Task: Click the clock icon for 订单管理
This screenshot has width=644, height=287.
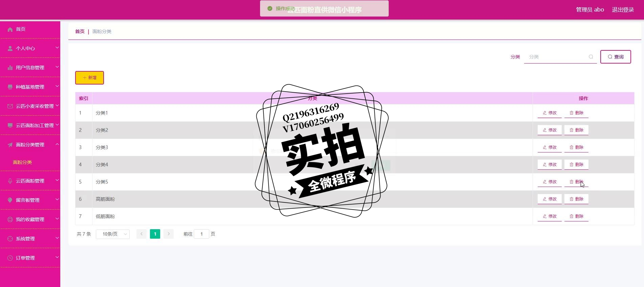Action: coord(10,258)
